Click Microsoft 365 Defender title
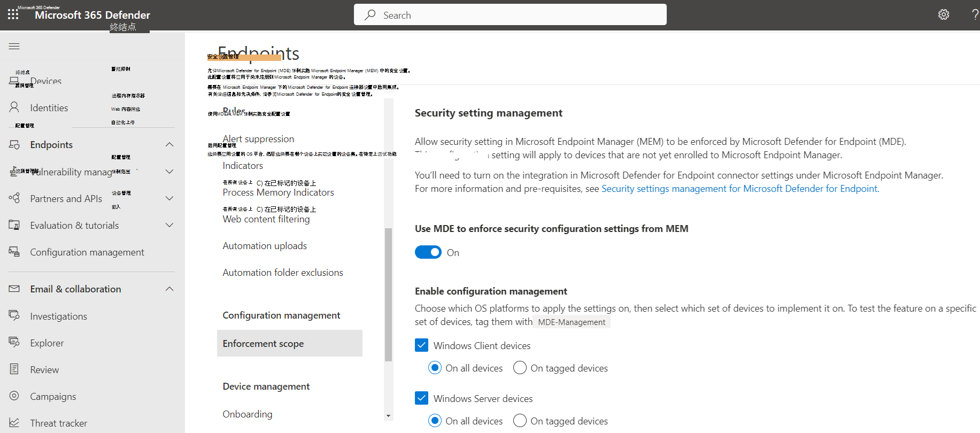980x433 pixels. [92, 15]
